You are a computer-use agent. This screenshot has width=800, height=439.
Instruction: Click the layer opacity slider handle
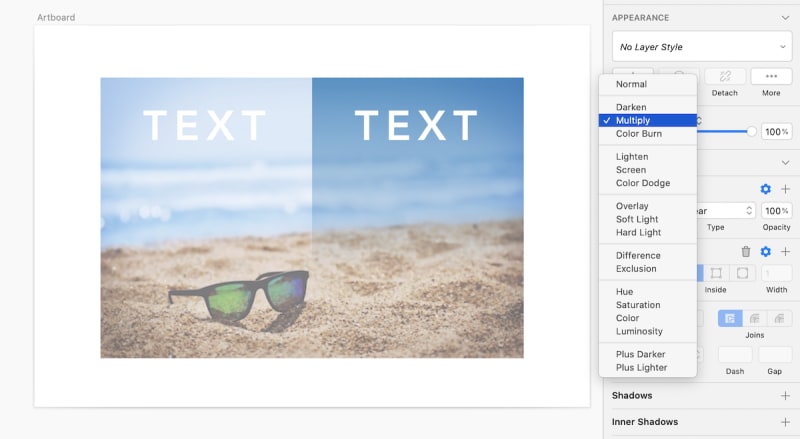751,132
